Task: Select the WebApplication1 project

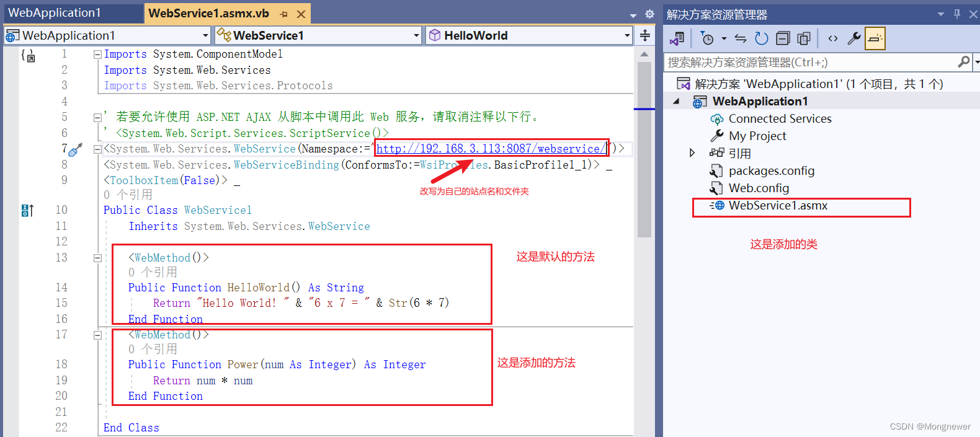Action: (x=759, y=101)
